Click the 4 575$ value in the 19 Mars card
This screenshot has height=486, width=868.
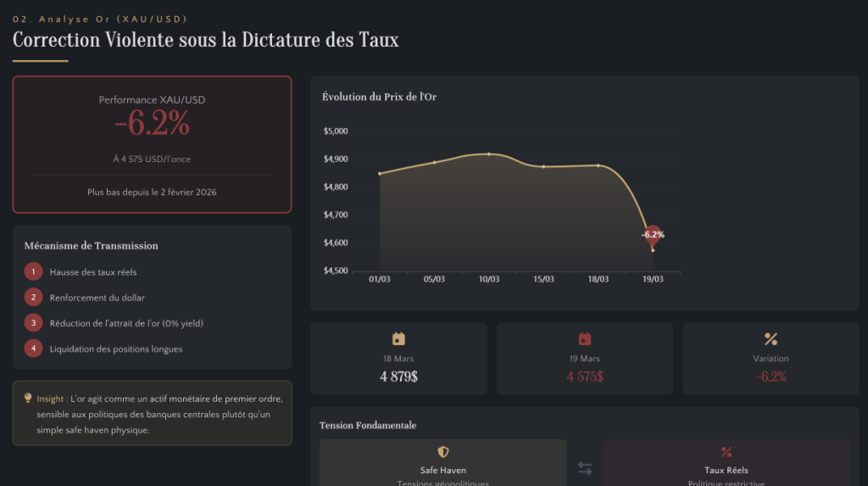tap(584, 377)
